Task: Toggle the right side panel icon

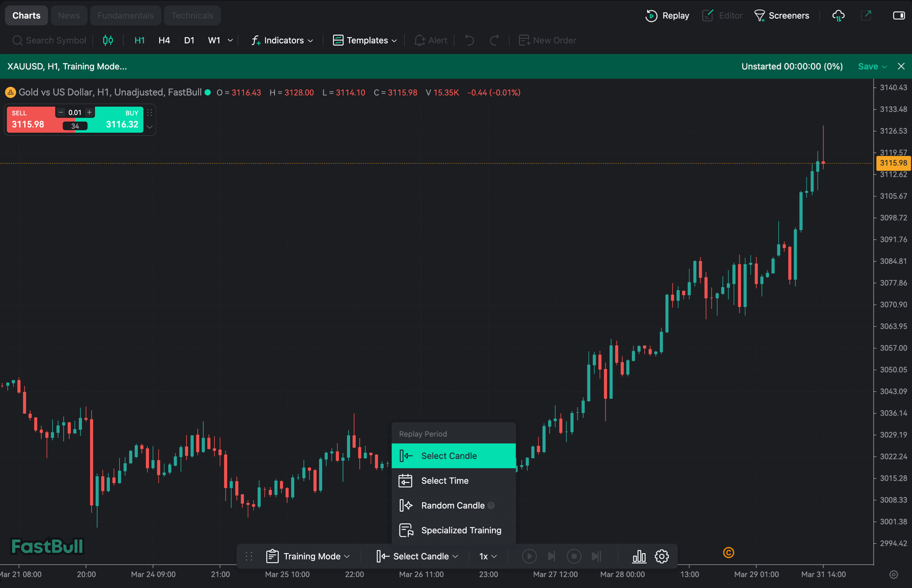Action: pos(898,16)
